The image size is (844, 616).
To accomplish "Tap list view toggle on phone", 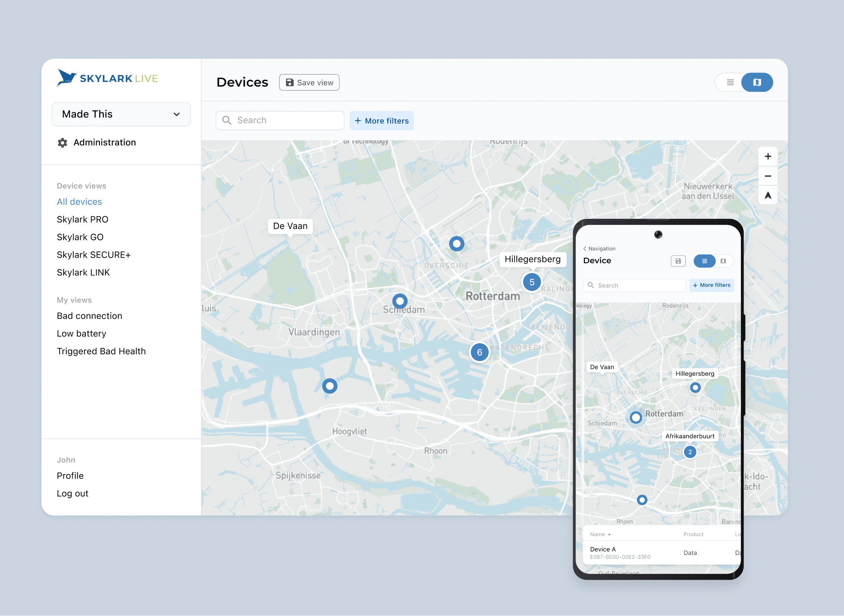I will [x=704, y=261].
